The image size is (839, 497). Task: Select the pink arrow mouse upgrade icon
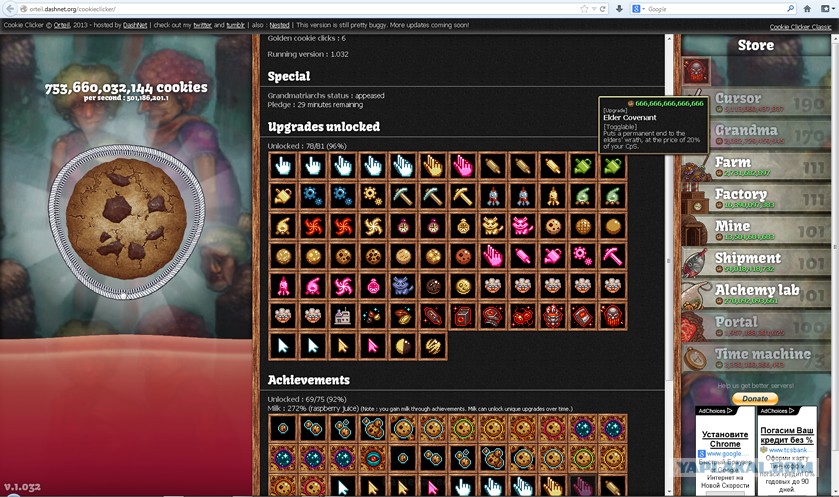[x=373, y=346]
